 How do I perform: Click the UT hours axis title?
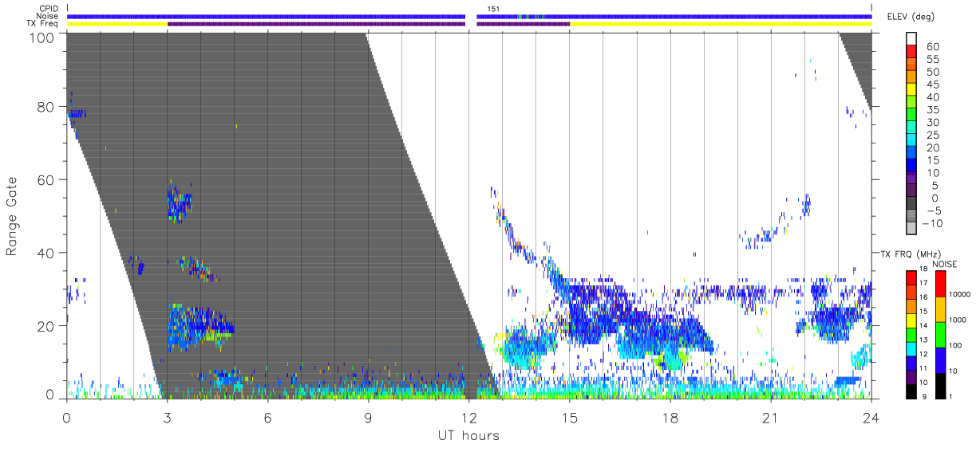coord(468,435)
